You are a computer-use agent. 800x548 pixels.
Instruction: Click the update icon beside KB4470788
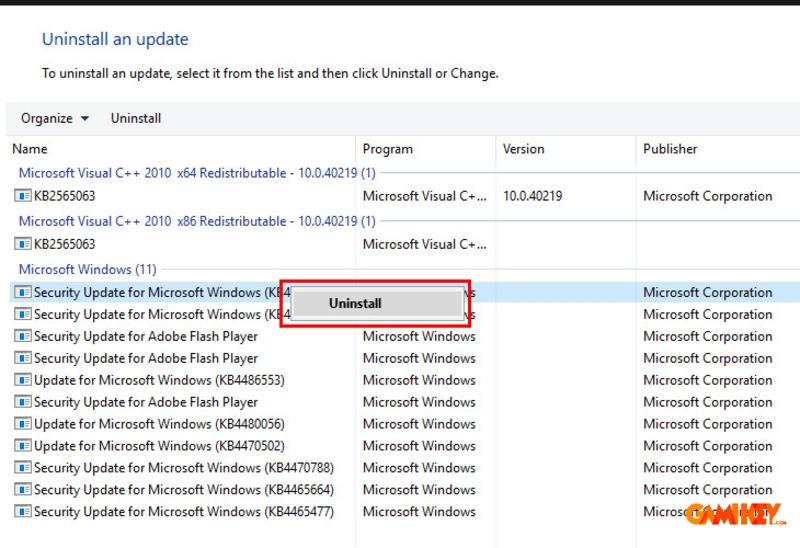pyautogui.click(x=22, y=468)
